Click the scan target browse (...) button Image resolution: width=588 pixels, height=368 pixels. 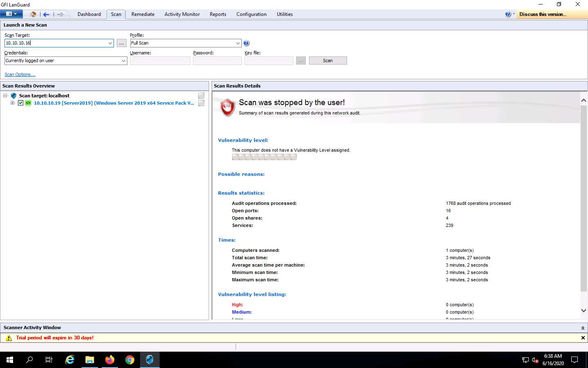(x=122, y=43)
